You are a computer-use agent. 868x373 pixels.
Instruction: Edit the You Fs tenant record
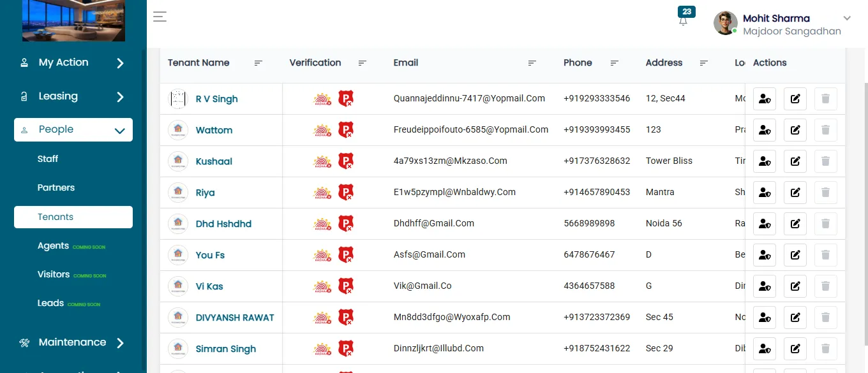(795, 255)
